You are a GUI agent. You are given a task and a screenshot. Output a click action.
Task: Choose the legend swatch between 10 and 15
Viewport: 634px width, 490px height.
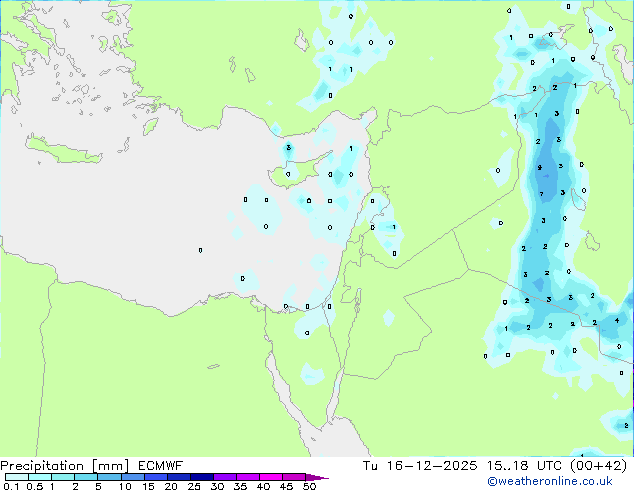(x=132, y=477)
